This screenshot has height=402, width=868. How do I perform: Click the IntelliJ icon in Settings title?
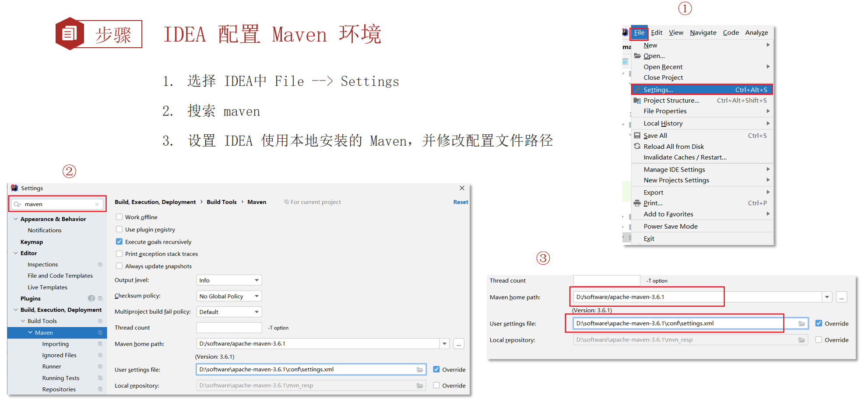(14, 188)
